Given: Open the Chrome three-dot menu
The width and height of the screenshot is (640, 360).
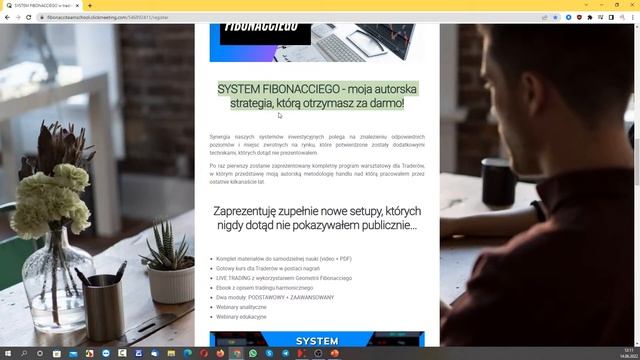Looking at the screenshot, I should (633, 18).
